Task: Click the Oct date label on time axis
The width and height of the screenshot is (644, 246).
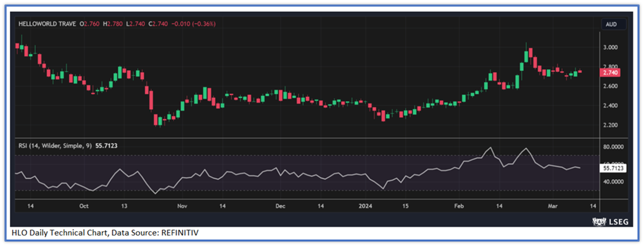Action: tap(84, 206)
